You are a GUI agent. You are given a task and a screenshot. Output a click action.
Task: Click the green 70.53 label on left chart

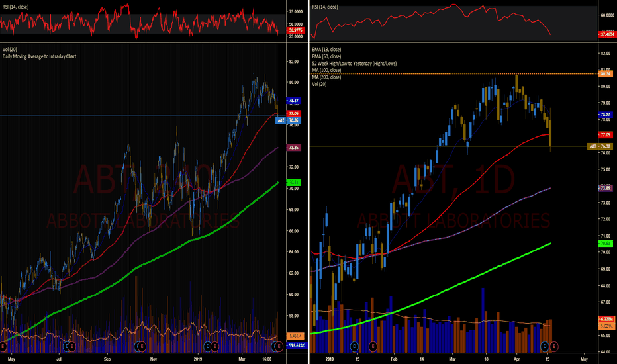click(293, 182)
